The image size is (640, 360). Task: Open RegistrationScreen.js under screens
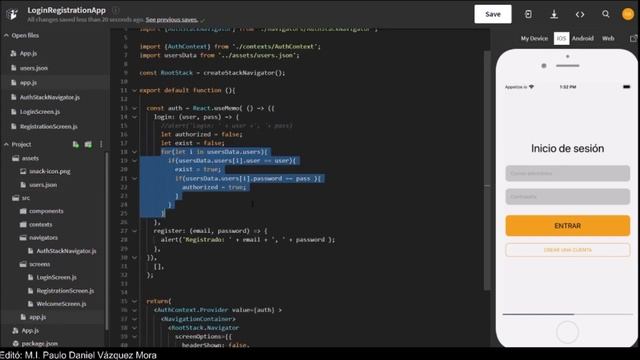coord(65,291)
